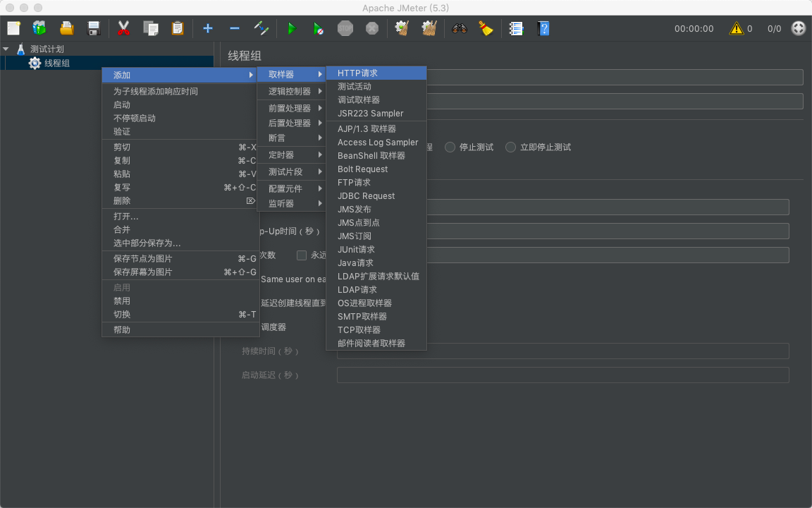The width and height of the screenshot is (812, 508).
Task: Expand the 后置处理器 submenu
Action: tap(292, 123)
